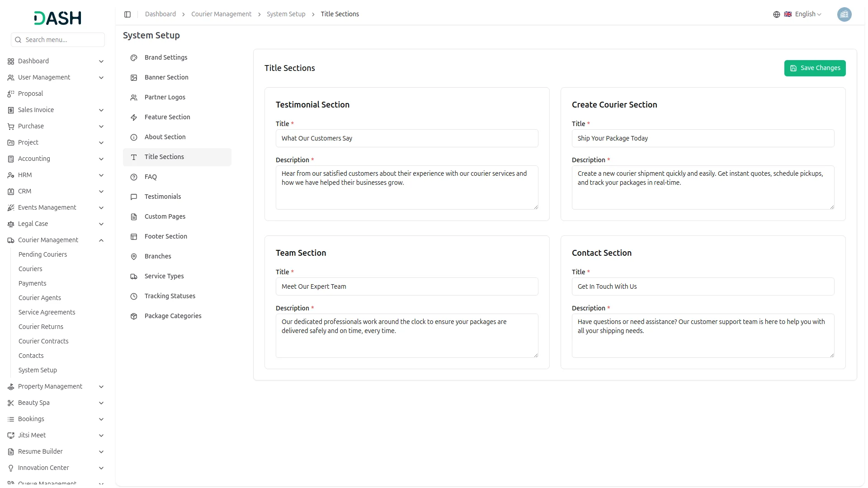The width and height of the screenshot is (868, 488).
Task: Click the Package Categories box icon
Action: point(134,316)
